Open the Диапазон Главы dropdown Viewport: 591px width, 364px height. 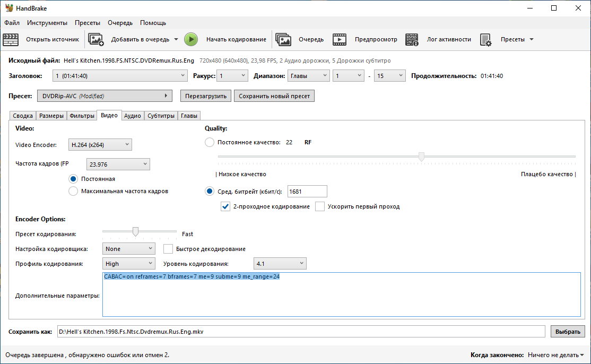pyautogui.click(x=308, y=76)
